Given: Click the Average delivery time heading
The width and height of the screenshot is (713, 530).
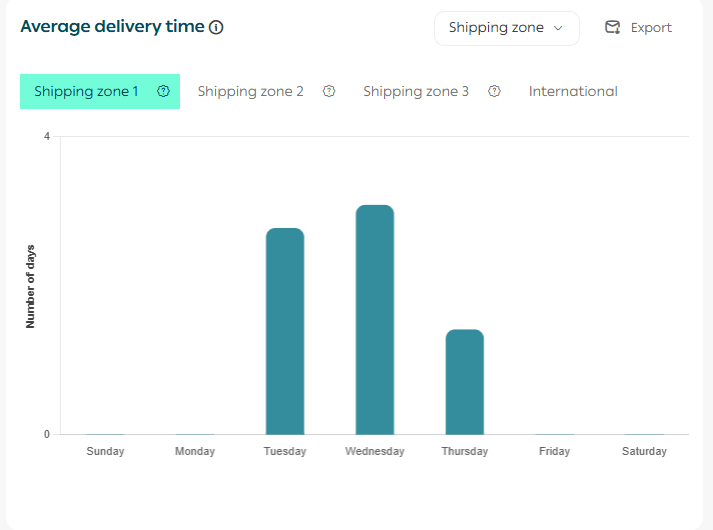Looking at the screenshot, I should 112,27.
